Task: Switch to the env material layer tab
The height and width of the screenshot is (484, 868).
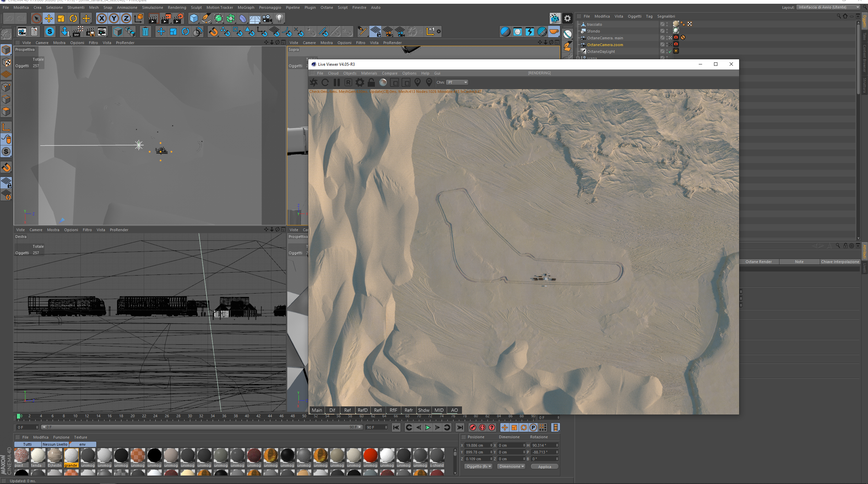Action: (82, 444)
